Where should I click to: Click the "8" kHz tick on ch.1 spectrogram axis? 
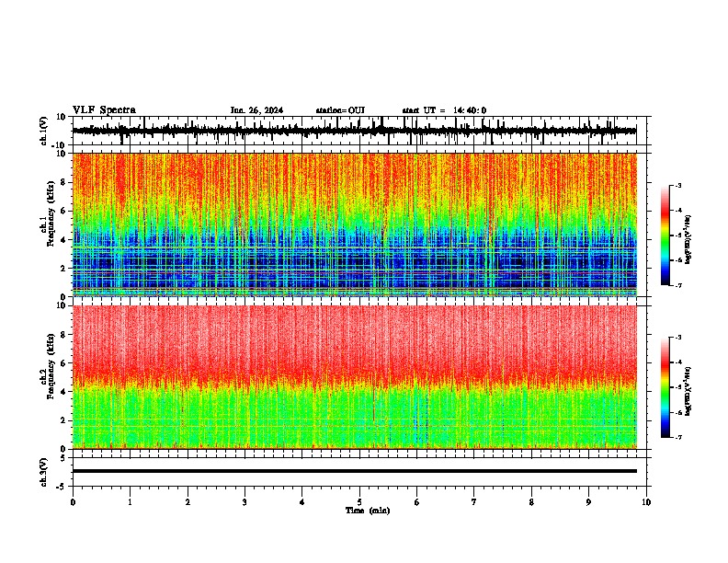tap(63, 182)
